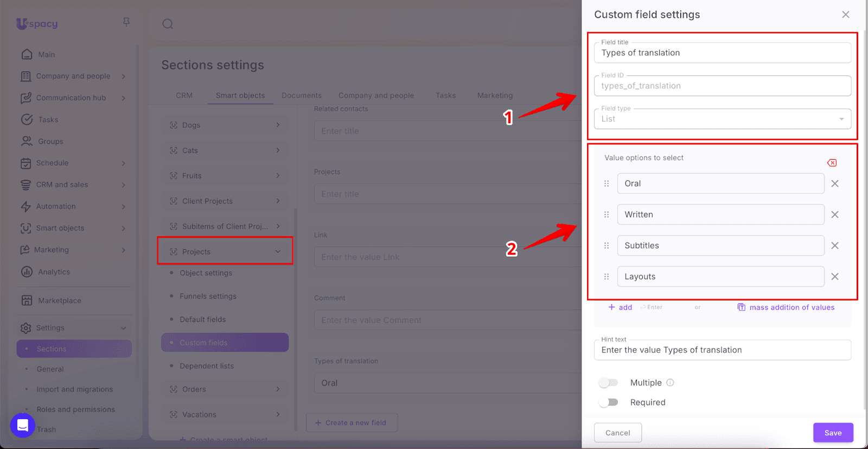
Task: Click mass addition of values link
Action: click(792, 307)
